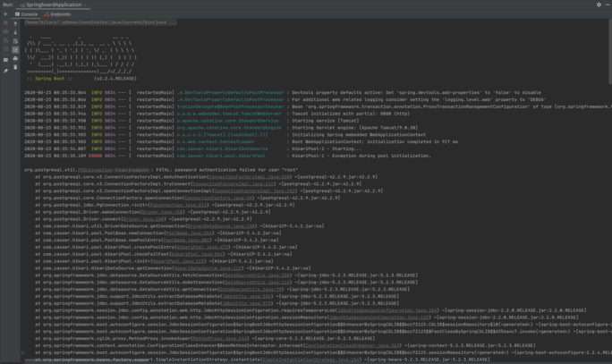Click the 'org.apache.catalina.core.StandardEngine' logger name
Image resolution: width=612 pixels, height=364 pixels.
coord(229,128)
